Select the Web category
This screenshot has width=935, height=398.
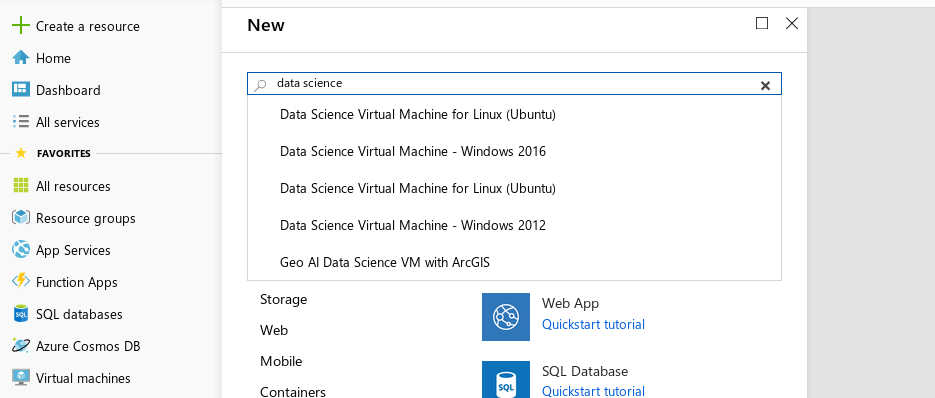pyautogui.click(x=274, y=330)
